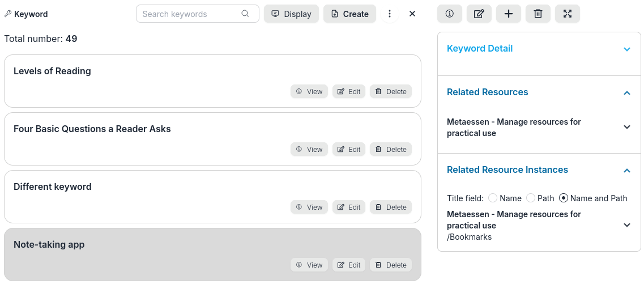Image resolution: width=644 pixels, height=284 pixels.
Task: Close the Keyword panel with X
Action: tap(412, 14)
